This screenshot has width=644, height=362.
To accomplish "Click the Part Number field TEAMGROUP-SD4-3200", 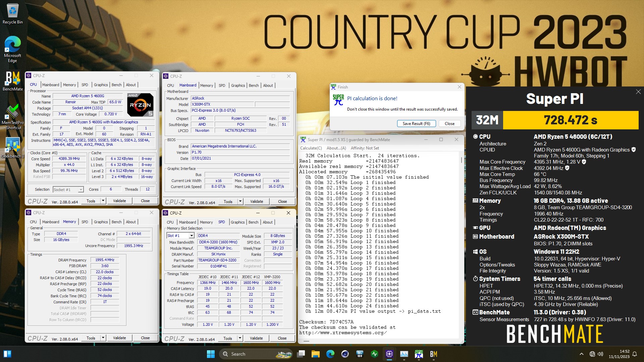I will [x=218, y=260].
